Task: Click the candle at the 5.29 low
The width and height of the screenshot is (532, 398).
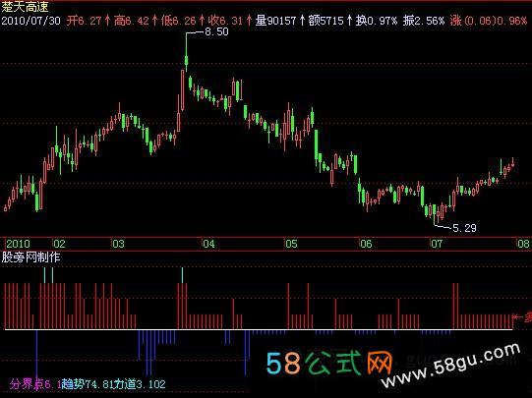Action: pos(434,214)
